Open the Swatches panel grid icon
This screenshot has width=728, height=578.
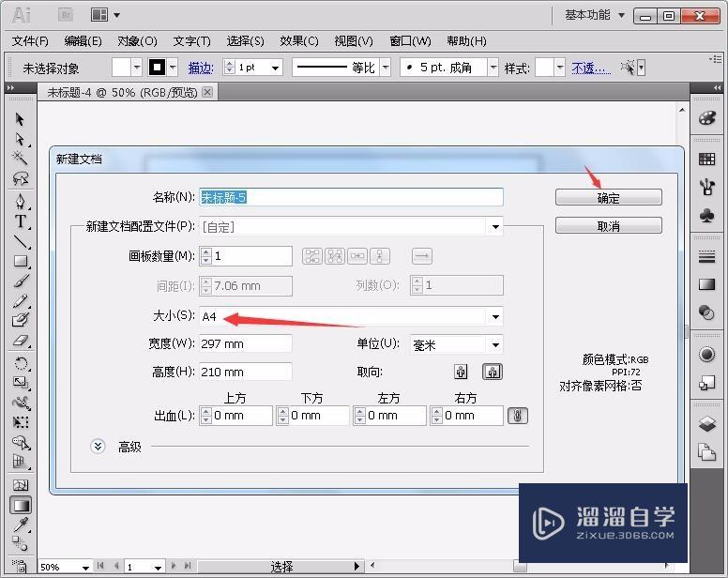(706, 160)
